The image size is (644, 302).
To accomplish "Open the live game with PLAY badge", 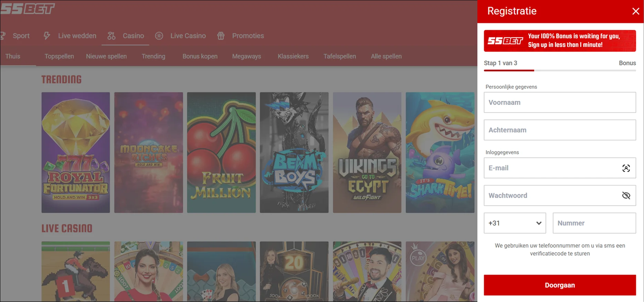I will tap(440, 272).
